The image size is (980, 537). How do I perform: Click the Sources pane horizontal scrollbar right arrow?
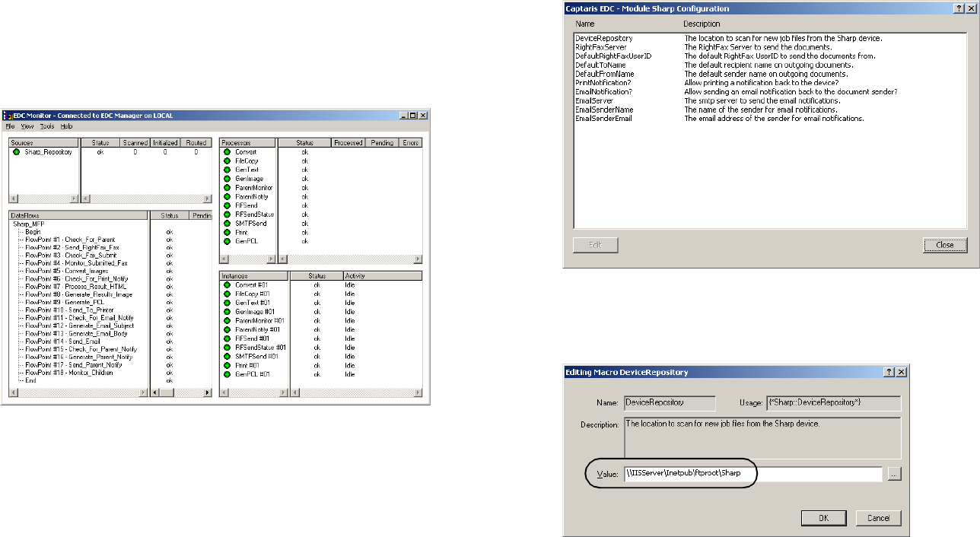tap(75, 199)
